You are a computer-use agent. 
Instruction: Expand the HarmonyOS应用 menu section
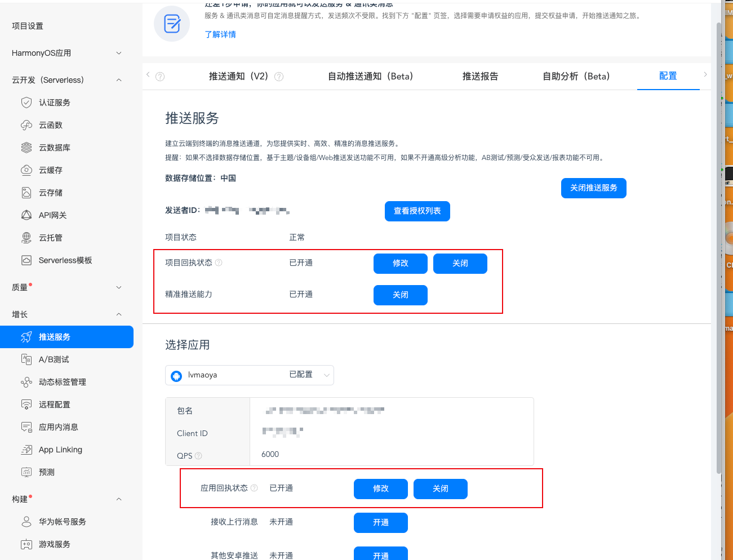coord(119,53)
